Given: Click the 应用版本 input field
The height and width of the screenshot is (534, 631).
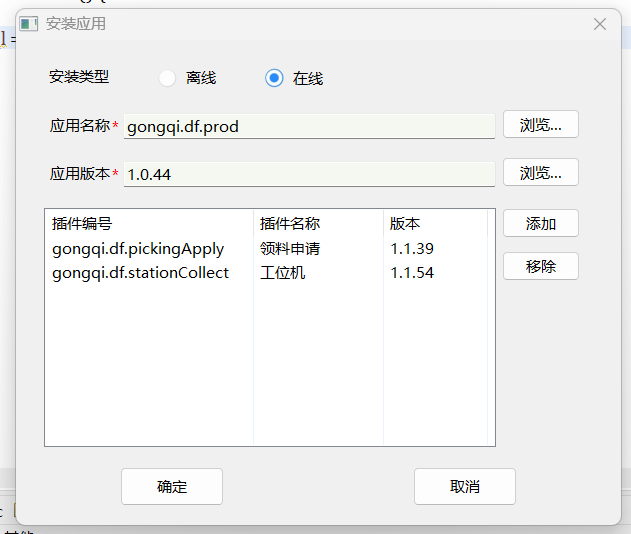Looking at the screenshot, I should [309, 175].
